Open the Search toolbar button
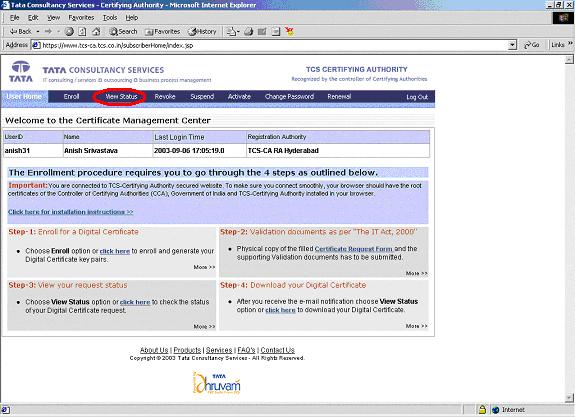This screenshot has height=418, width=575. coord(123,32)
